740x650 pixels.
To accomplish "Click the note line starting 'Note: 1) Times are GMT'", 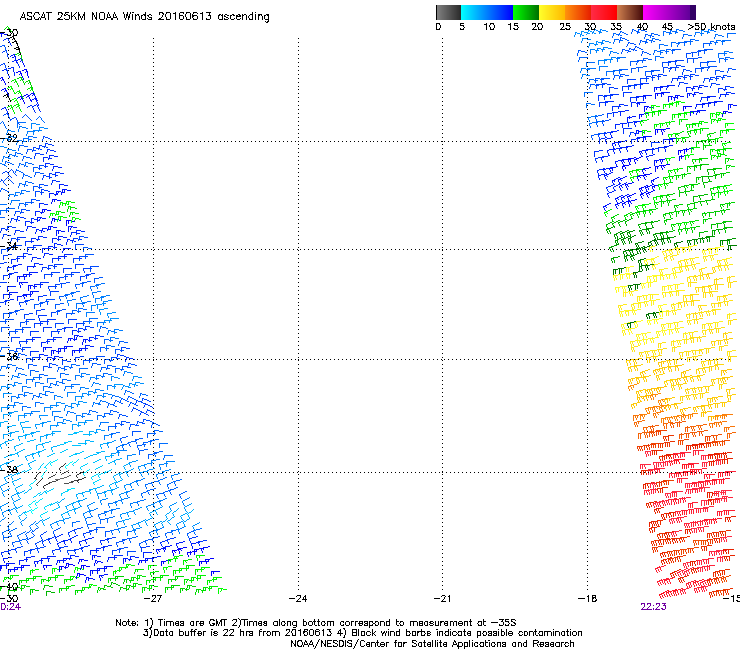I will tap(316, 623).
